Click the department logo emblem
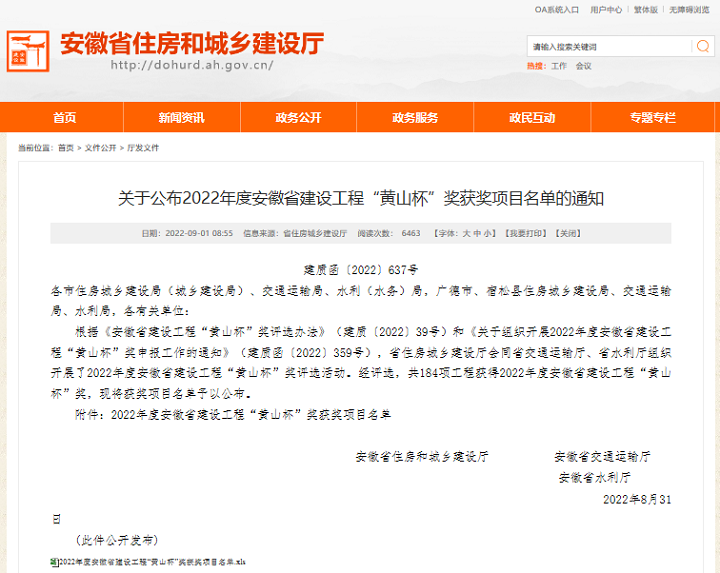Screen dimensions: 720x573 (x=27, y=51)
